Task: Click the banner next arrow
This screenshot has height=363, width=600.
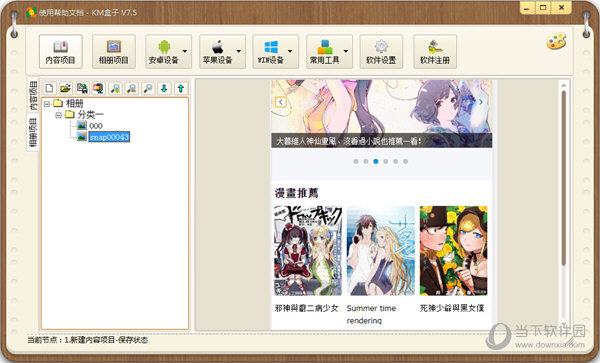Action: 481,102
